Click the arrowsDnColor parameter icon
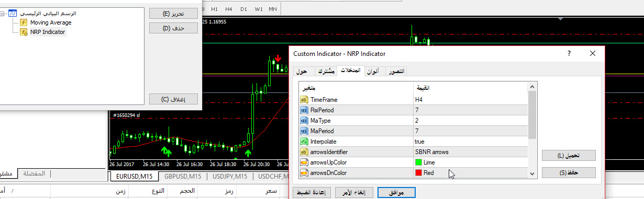The width and height of the screenshot is (644, 199). point(304,172)
